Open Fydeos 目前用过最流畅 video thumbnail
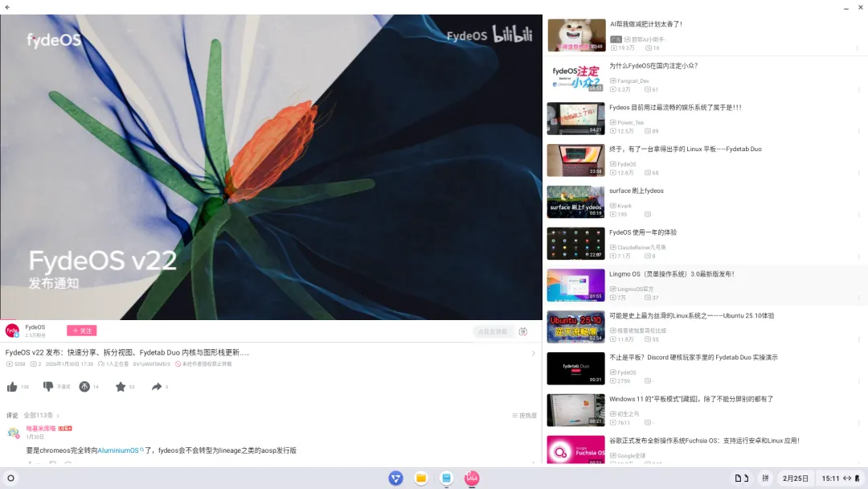868x489 pixels. tap(576, 118)
